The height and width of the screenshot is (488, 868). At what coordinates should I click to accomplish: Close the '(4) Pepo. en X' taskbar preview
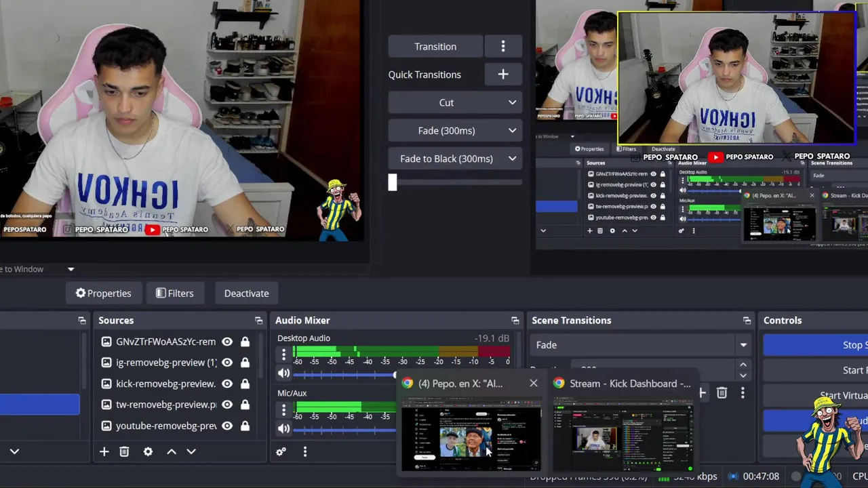pyautogui.click(x=534, y=384)
